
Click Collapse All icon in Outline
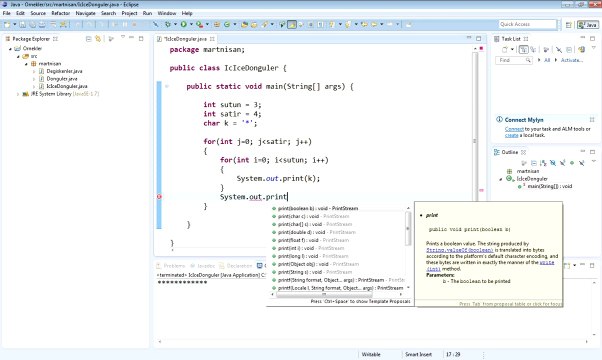tap(534, 163)
